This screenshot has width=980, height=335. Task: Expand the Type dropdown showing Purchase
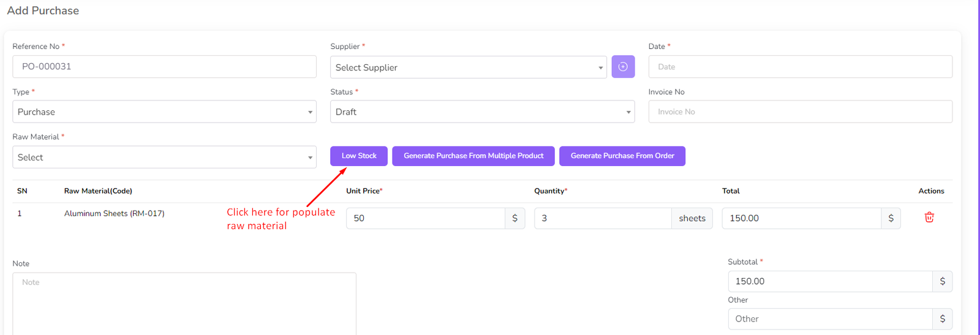[164, 112]
